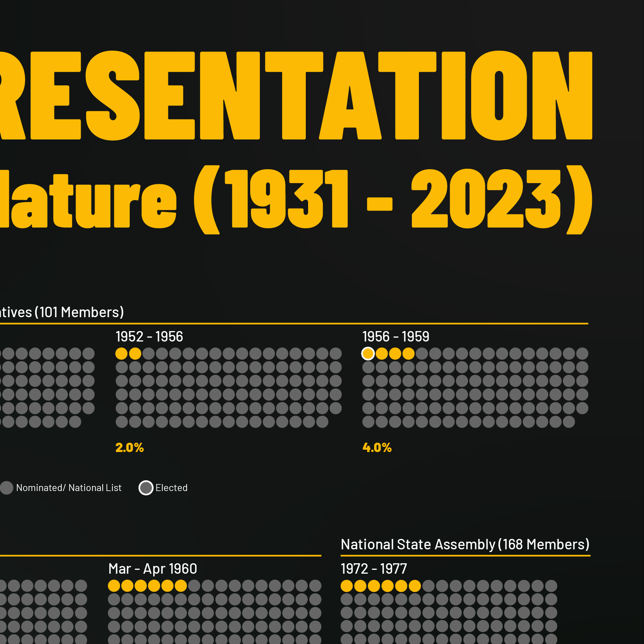This screenshot has height=644, width=644.
Task: Click the '4.0%' percentage value
Action: 377,447
